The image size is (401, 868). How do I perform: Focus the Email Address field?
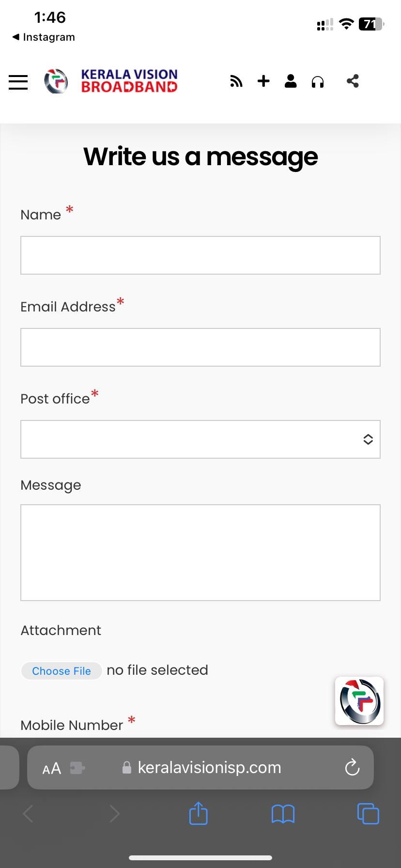200,347
